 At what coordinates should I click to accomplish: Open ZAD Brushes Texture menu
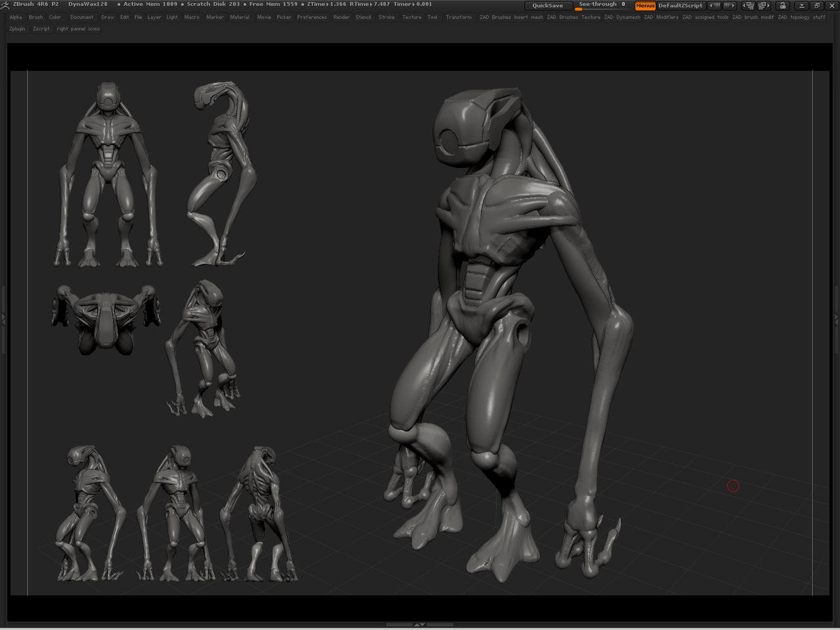click(574, 17)
